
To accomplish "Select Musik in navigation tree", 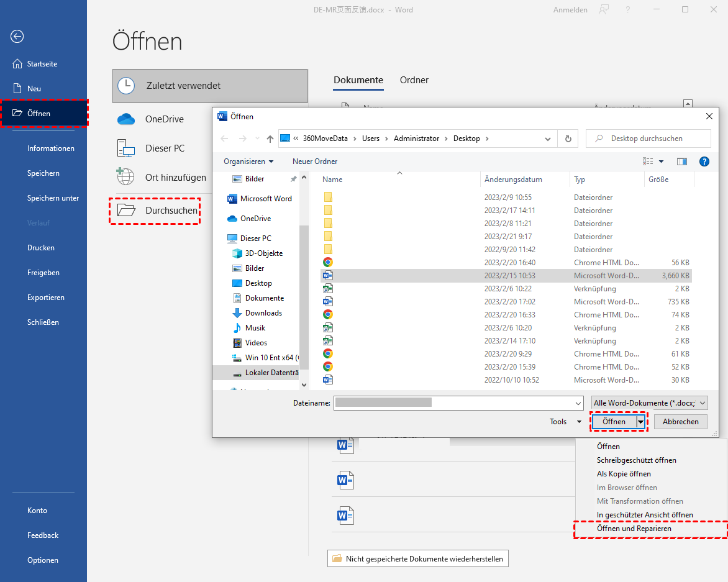I will tap(249, 328).
